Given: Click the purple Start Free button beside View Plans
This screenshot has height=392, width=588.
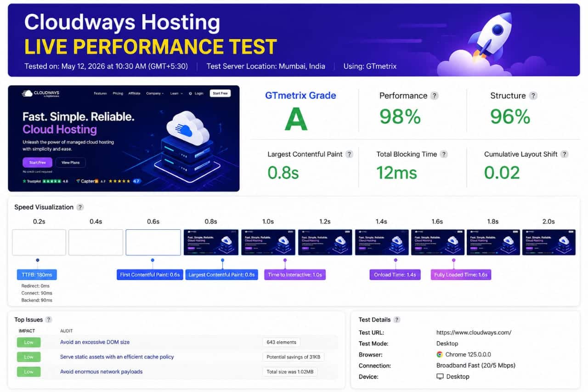Looking at the screenshot, I should point(37,163).
